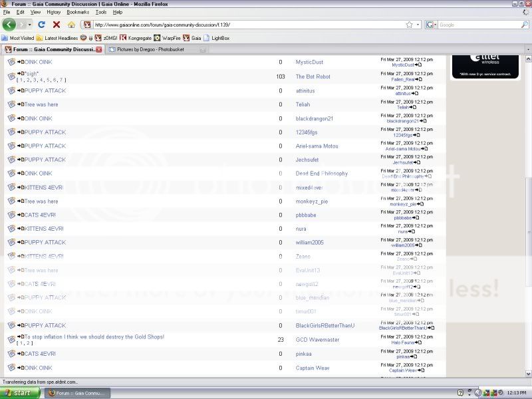Open the WarpFire bookmark
This screenshot has width=532, height=399.
(x=167, y=38)
